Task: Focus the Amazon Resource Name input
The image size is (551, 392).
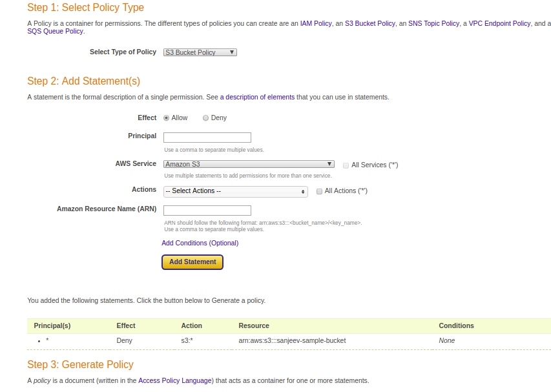Action: click(207, 210)
